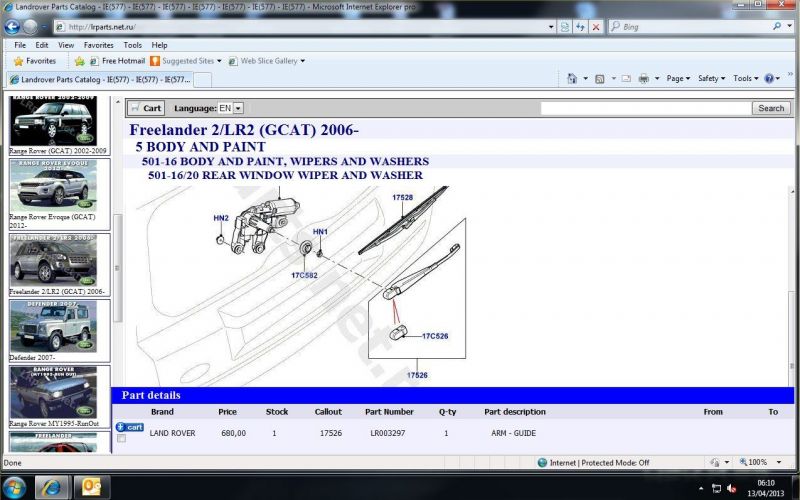Select callout 17C582 on the diagram
Screen dimensions: 800x500
[305, 275]
